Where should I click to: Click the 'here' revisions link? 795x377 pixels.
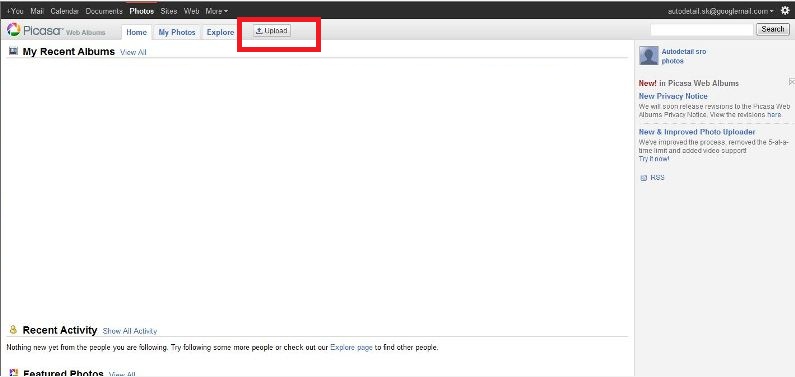tap(774, 115)
